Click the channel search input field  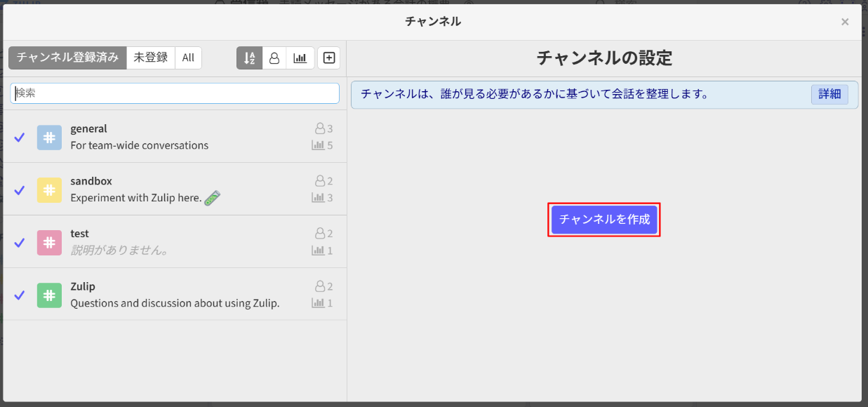click(x=174, y=93)
